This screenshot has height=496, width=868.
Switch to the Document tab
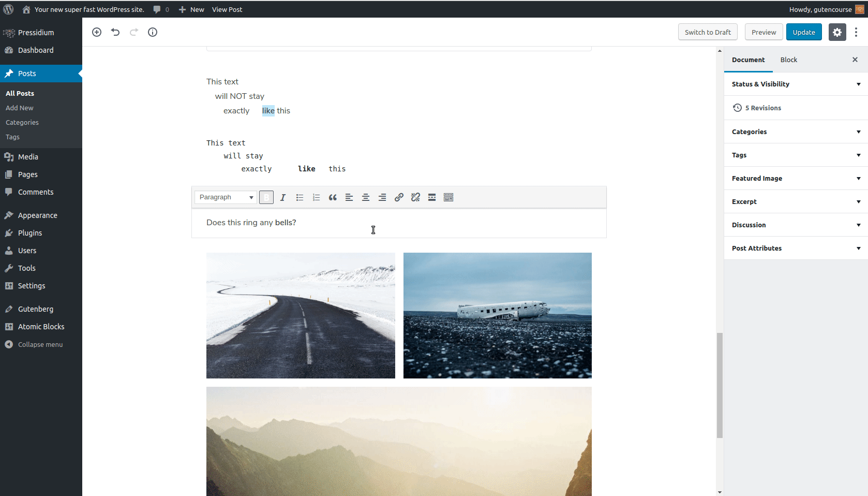click(x=748, y=60)
